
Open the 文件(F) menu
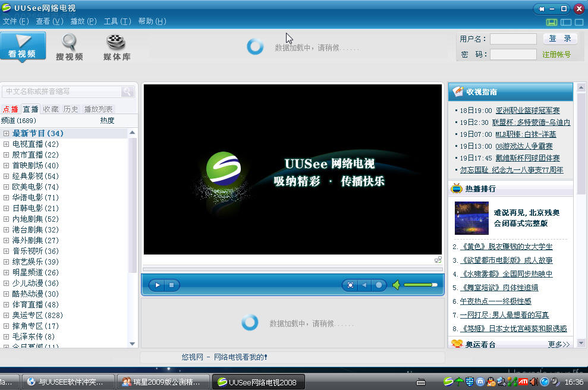[15, 21]
